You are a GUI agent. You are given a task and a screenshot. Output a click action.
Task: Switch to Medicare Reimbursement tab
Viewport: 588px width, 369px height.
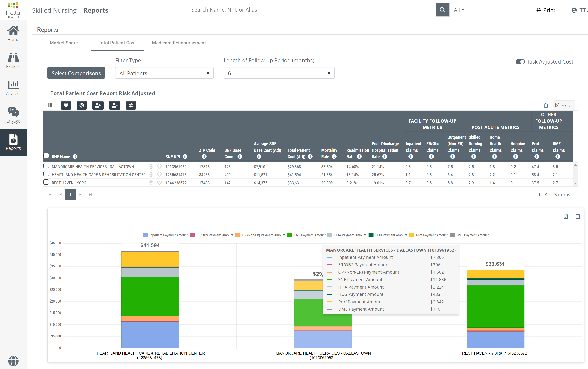pyautogui.click(x=179, y=43)
